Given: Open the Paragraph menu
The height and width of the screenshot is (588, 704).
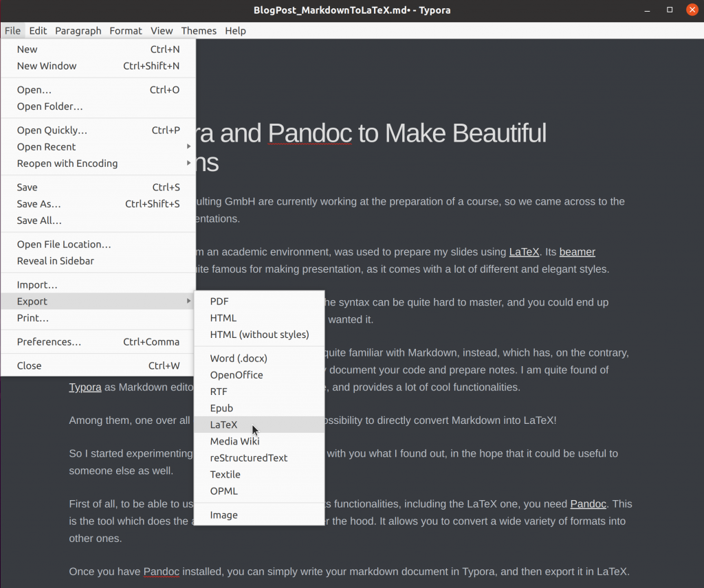Looking at the screenshot, I should pyautogui.click(x=78, y=30).
